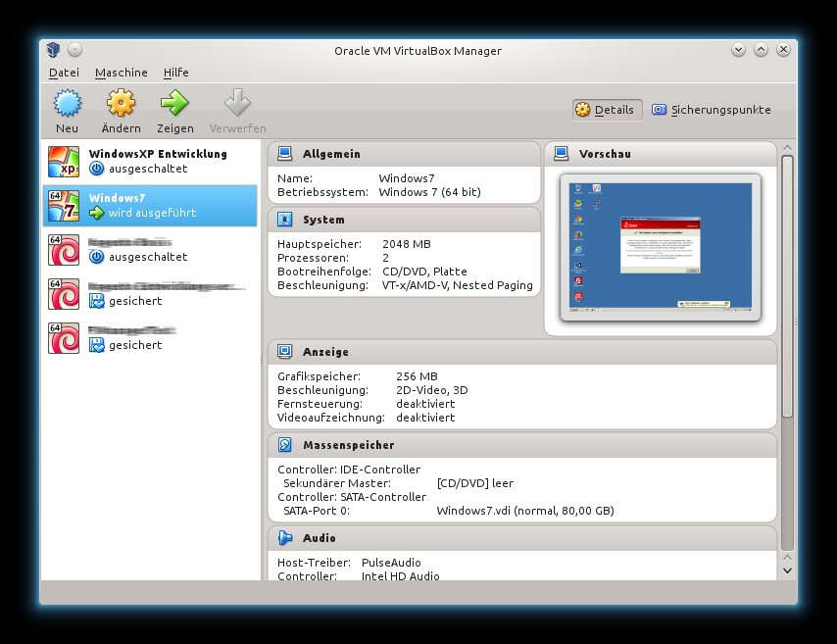The width and height of the screenshot is (837, 644).
Task: Click the Massenspeicher hard disk icon
Action: click(x=285, y=445)
